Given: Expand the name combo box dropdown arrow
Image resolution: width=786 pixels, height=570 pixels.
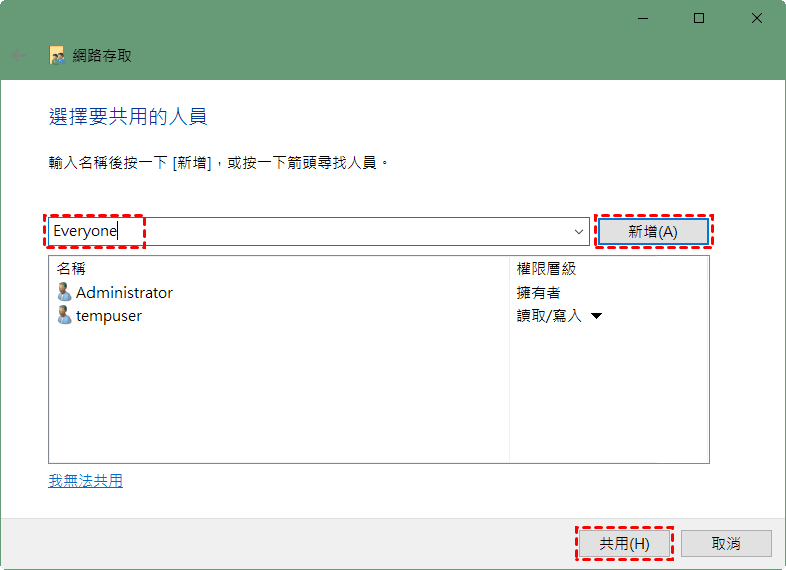Looking at the screenshot, I should [x=578, y=232].
